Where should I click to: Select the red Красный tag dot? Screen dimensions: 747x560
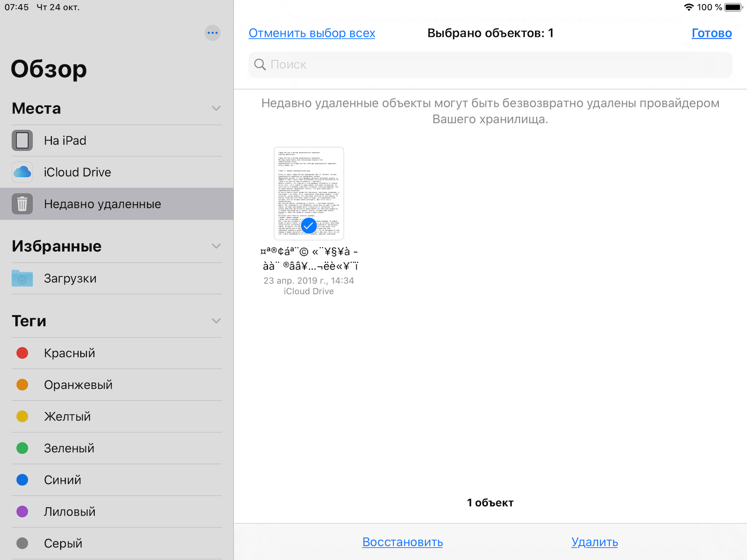coord(22,353)
